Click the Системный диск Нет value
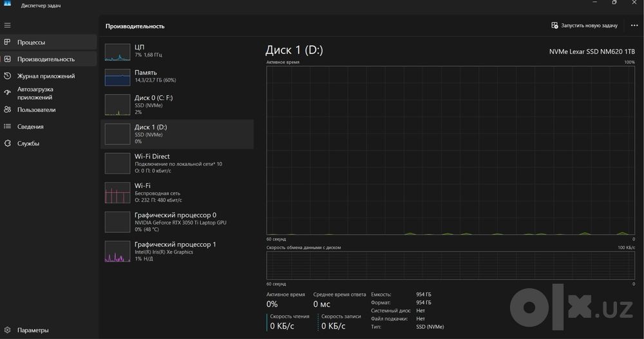644x339 pixels. 420,311
